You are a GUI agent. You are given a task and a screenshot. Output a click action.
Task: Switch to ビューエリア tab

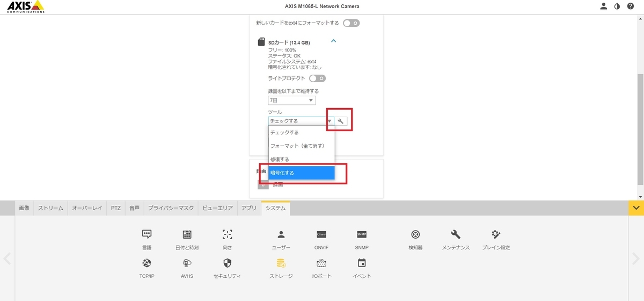pos(218,208)
